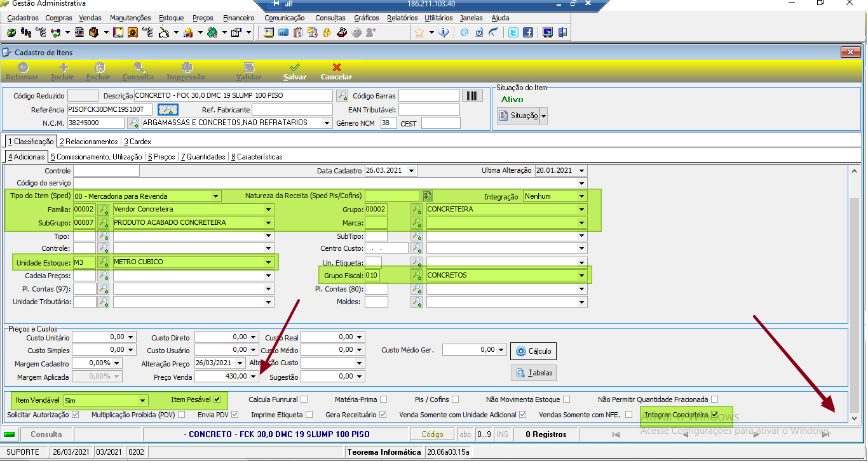
Task: Click the search icon beside N.C.M. field
Action: 133,123
